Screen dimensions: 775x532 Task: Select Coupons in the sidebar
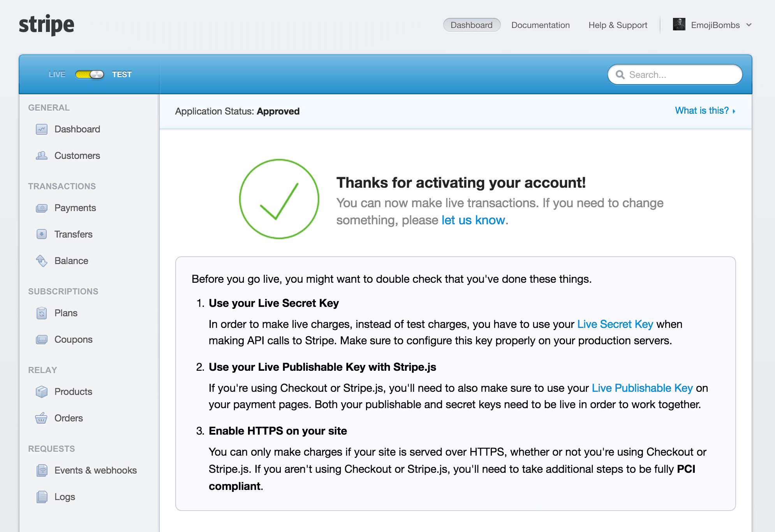tap(73, 339)
